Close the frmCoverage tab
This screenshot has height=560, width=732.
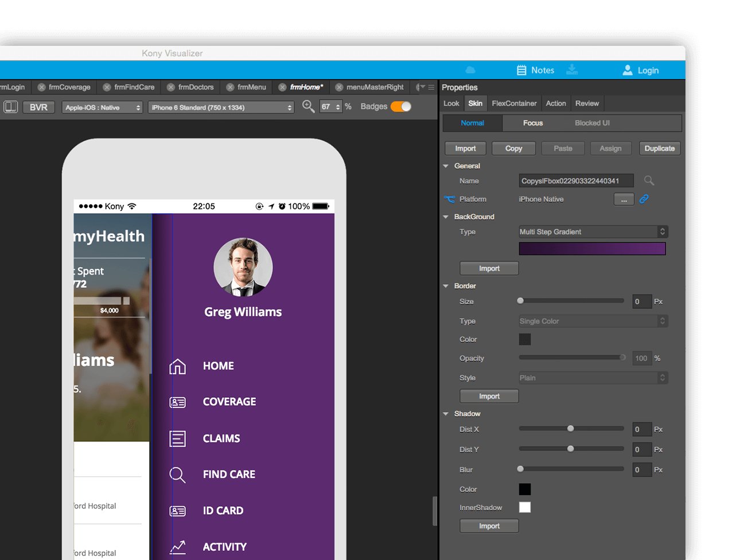coord(41,87)
